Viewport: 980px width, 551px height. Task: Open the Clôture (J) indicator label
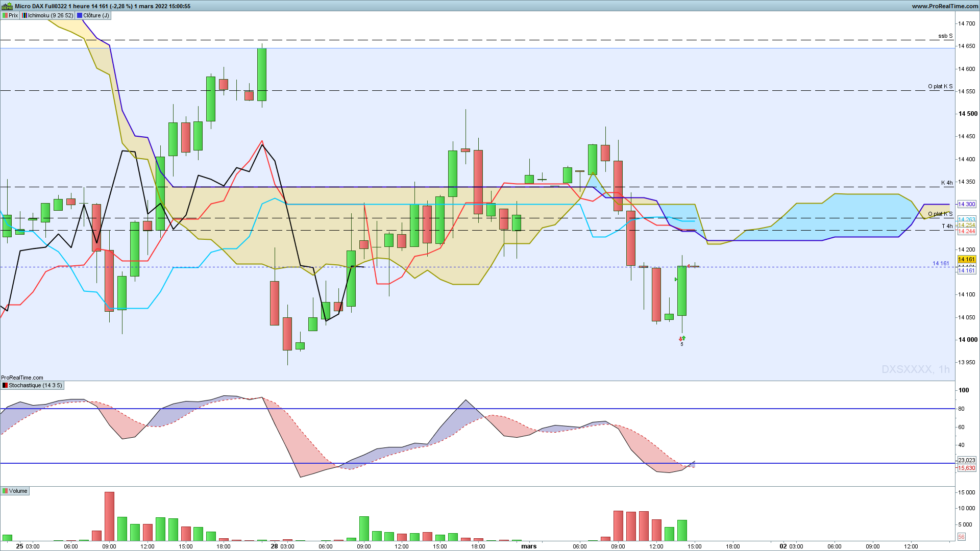tap(93, 15)
